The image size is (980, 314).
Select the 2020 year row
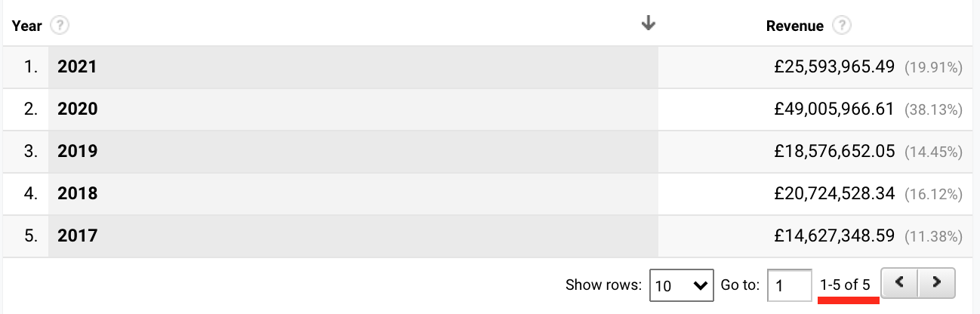(490, 109)
